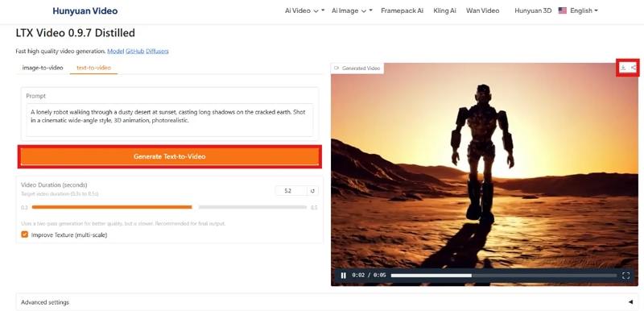The image size is (644, 311).
Task: Toggle Improve Texture (multi-scale) checkbox
Action: (25, 234)
